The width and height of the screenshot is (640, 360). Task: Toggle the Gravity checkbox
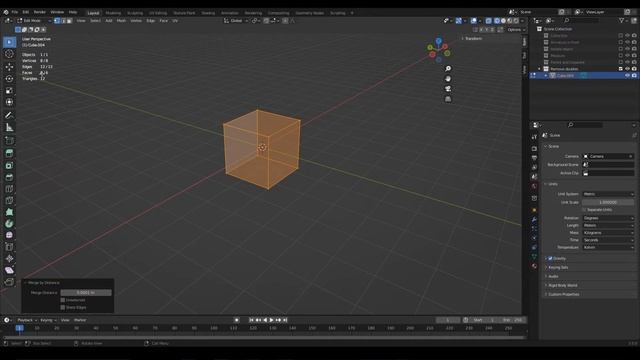click(550, 258)
